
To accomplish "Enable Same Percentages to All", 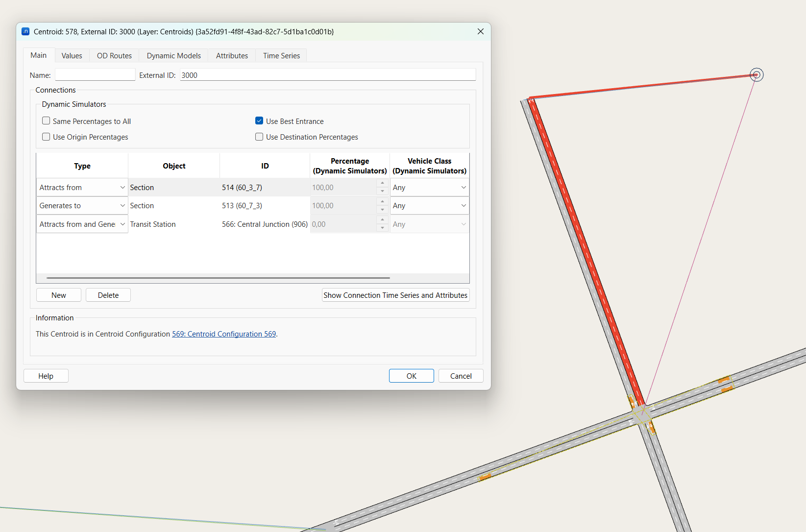I will [46, 121].
